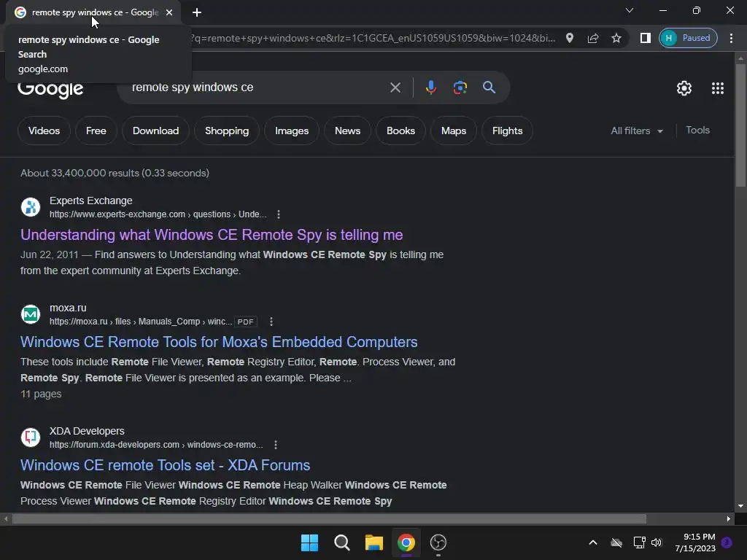
Task: Click the horizontal scrollbar left arrow
Action: (6, 518)
